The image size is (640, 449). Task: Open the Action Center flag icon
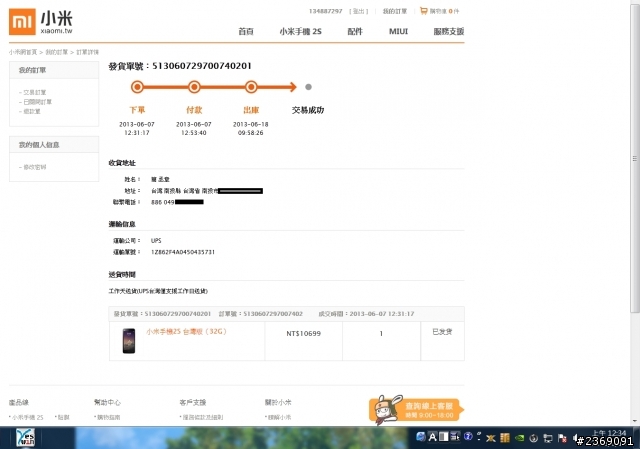[562, 438]
